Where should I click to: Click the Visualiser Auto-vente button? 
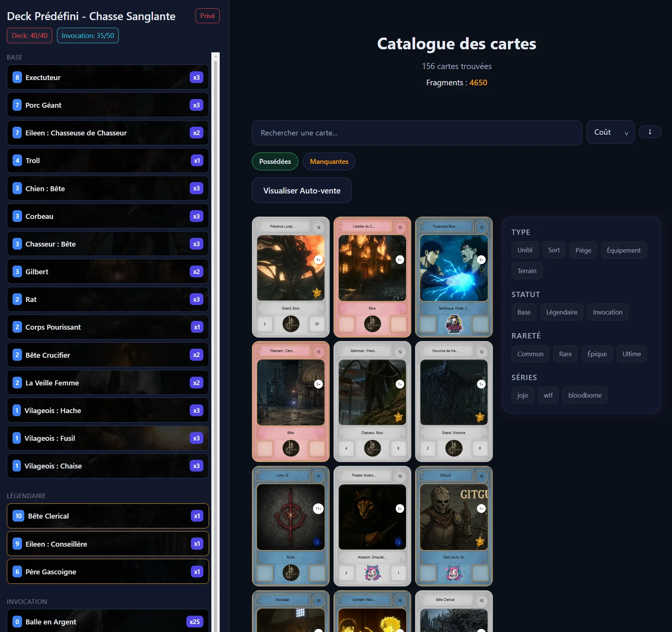(302, 190)
